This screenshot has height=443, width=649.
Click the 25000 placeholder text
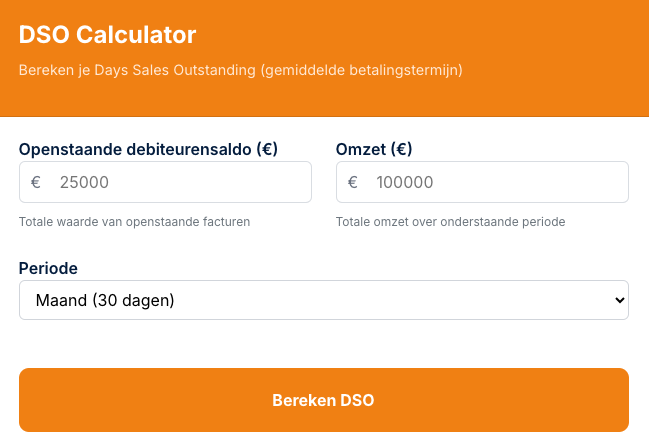(84, 182)
